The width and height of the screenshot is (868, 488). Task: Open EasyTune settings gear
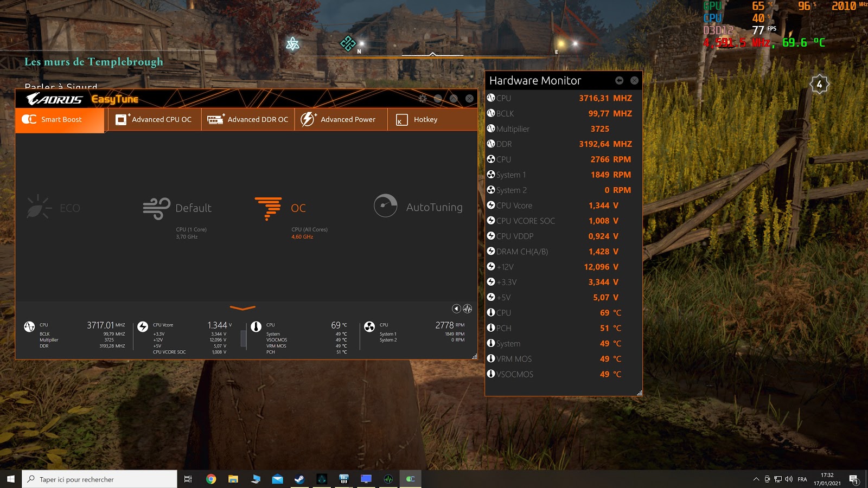(x=423, y=98)
